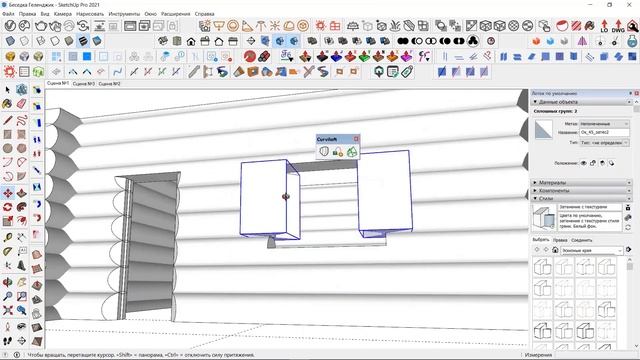640x360 pixels.
Task: Toggle the cast shadows button
Action: [x=611, y=163]
